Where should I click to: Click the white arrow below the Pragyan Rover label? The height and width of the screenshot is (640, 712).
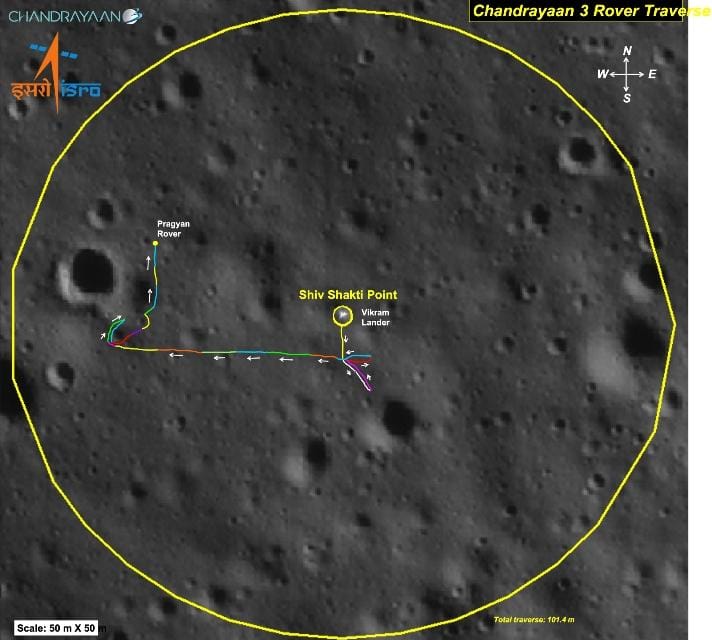150,262
